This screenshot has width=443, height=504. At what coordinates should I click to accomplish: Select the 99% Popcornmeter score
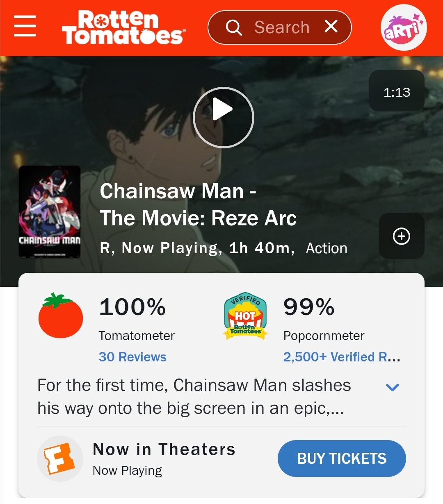pos(309,307)
